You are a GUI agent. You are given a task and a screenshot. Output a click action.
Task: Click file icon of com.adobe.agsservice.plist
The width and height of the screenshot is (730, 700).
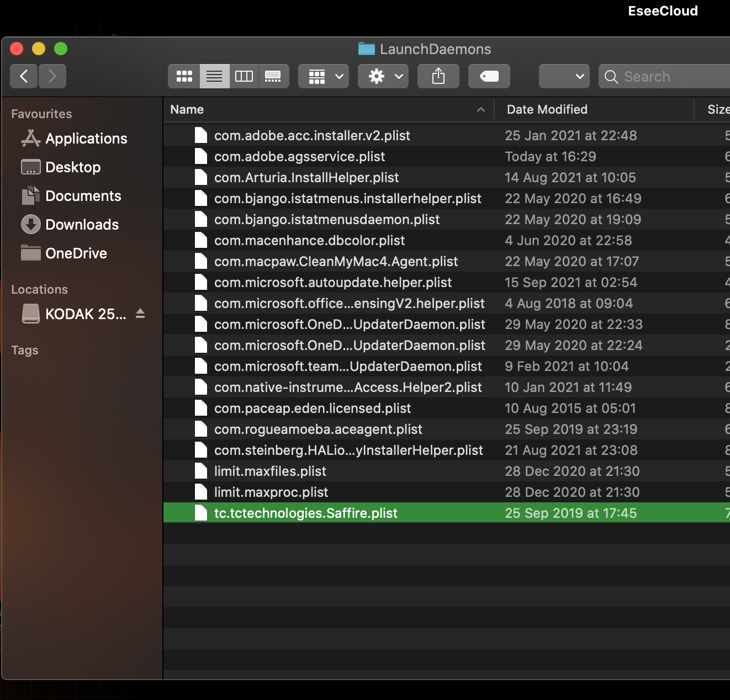click(x=201, y=156)
